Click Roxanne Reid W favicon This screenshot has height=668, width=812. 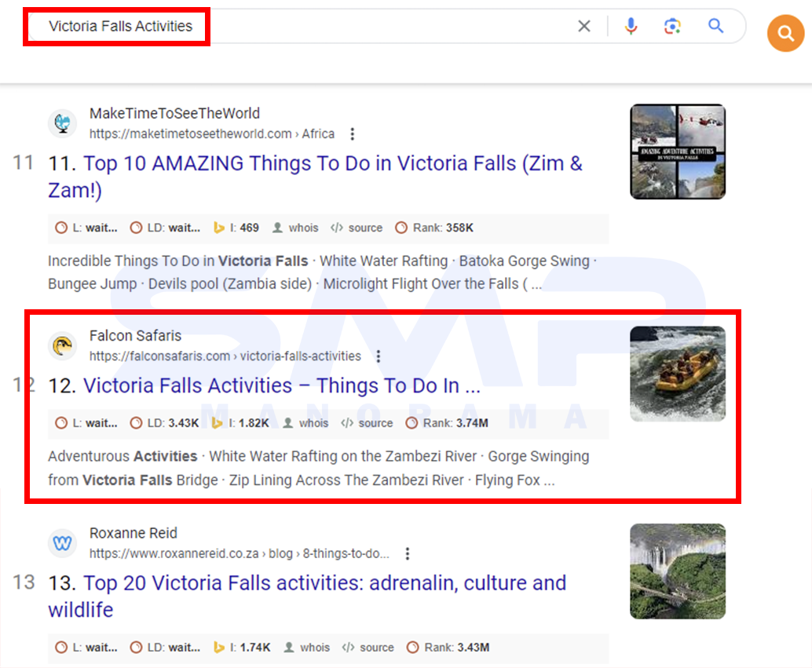63,542
